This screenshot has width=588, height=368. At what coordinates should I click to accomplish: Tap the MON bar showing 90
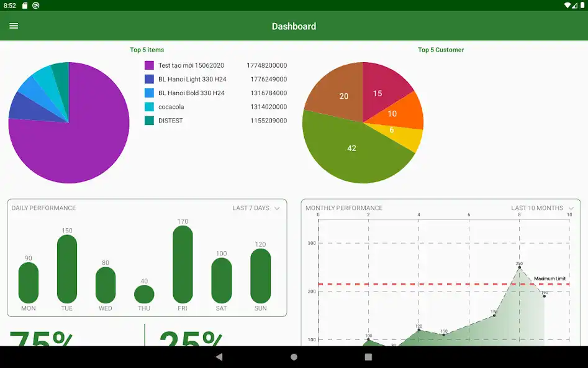[x=29, y=283]
